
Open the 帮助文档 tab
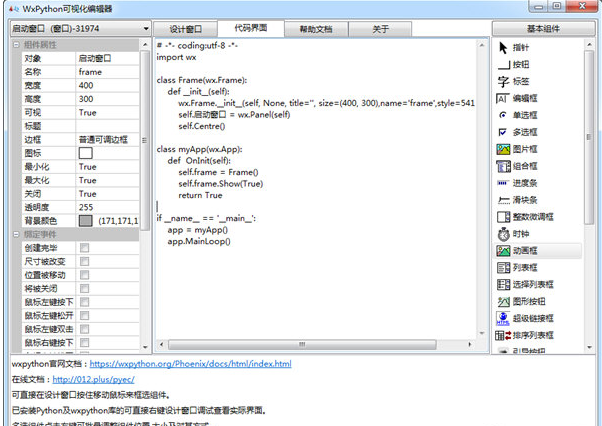[317, 29]
